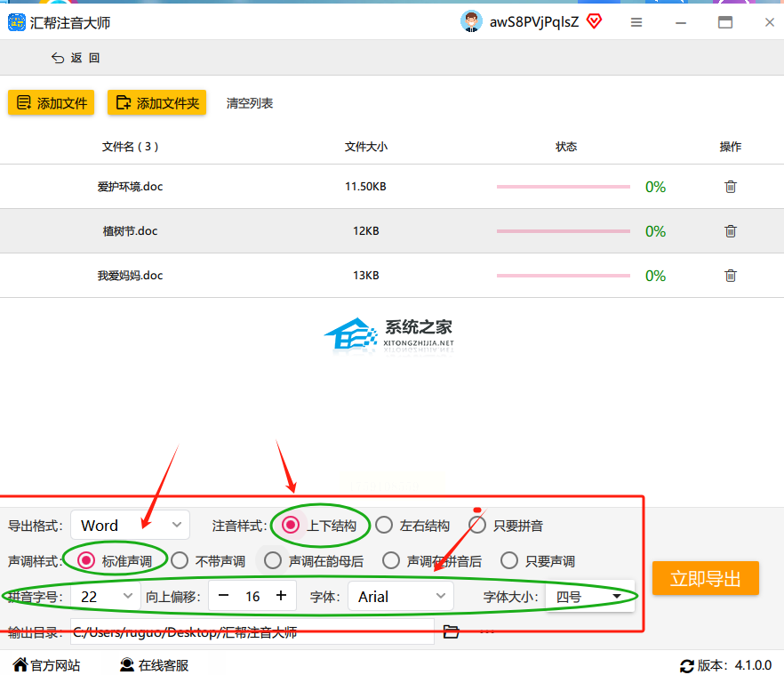784x675 pixels.
Task: Delete 我爱妈妈.doc with its trash icon
Action: pyautogui.click(x=731, y=276)
